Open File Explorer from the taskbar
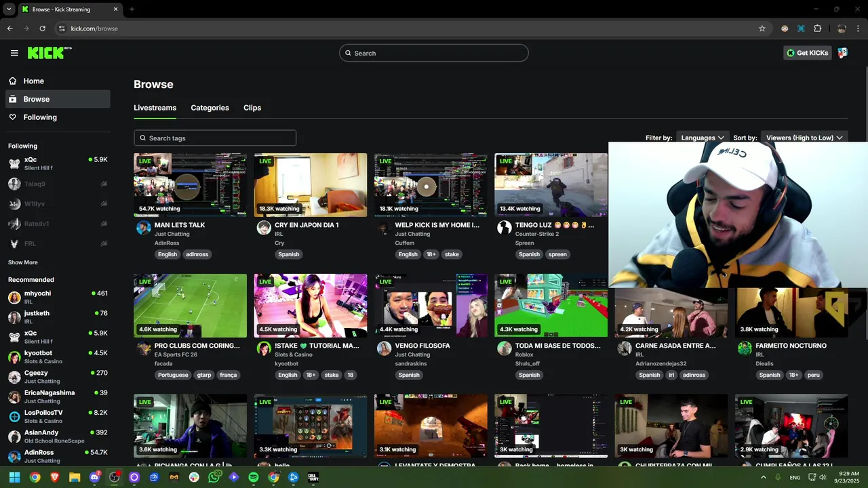 [x=75, y=477]
